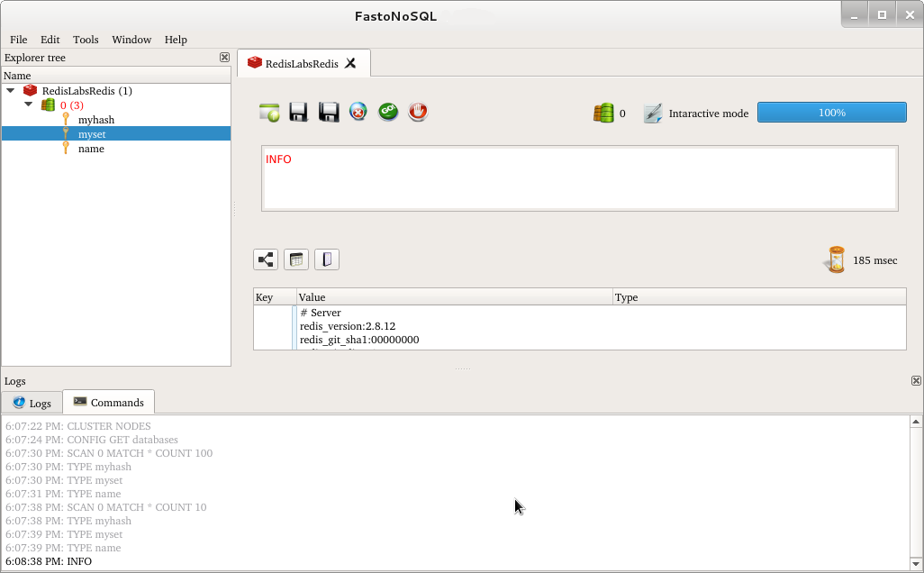Collapse the RedisLabsRedis server node

click(11, 91)
